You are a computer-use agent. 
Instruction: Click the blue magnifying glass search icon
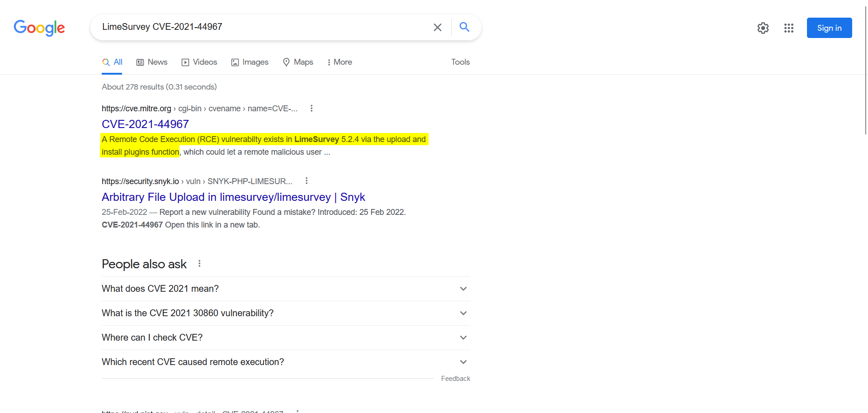[464, 27]
